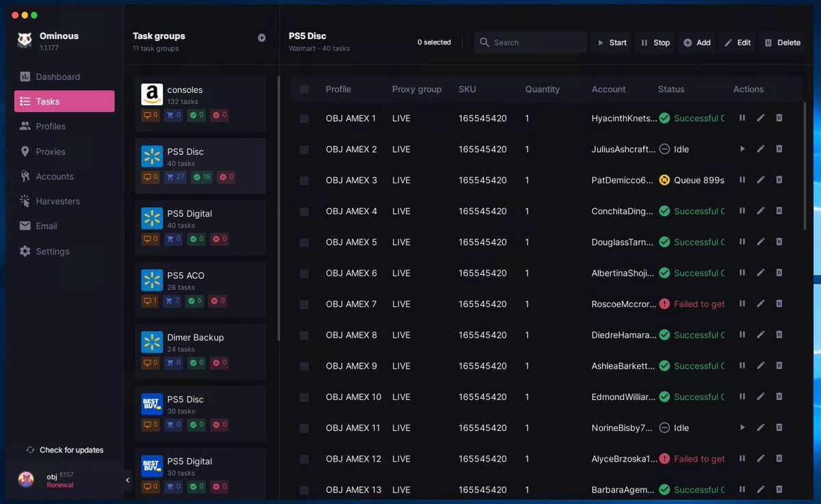Viewport: 821px width, 504px height.
Task: Pause the OBJ AMEX 8 task
Action: 742,335
